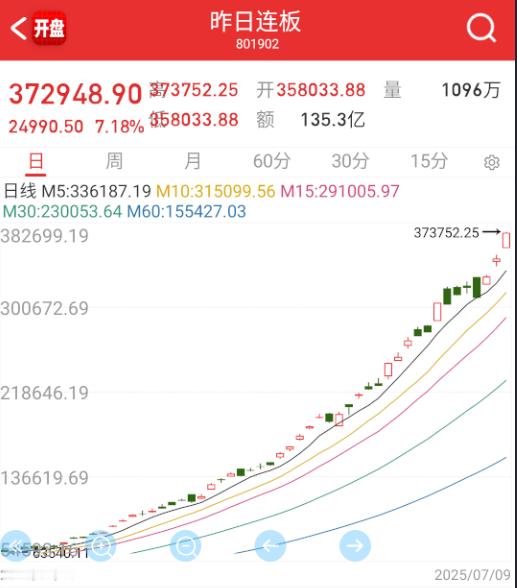Move chart right with the right arrow circle

[x=355, y=546]
